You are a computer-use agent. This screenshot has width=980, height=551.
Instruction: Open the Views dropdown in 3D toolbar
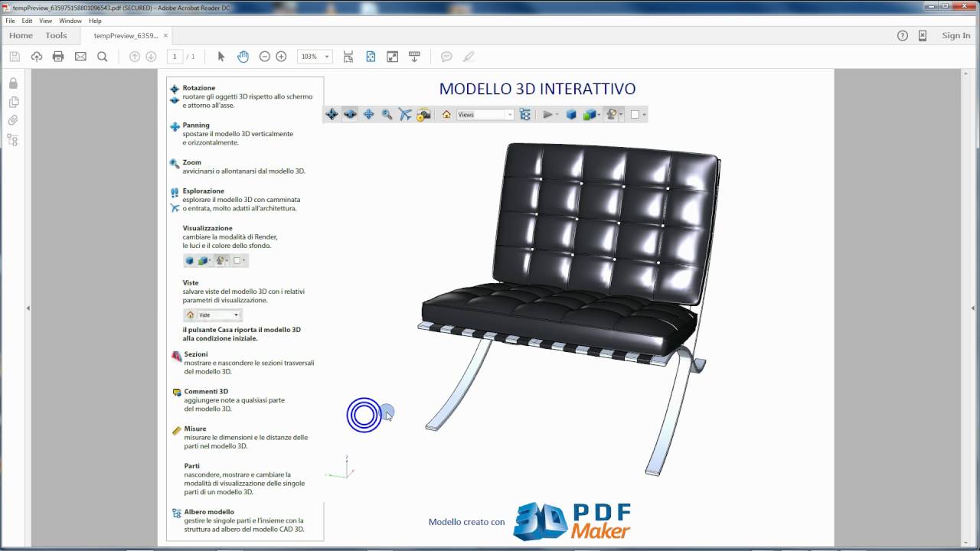point(485,115)
